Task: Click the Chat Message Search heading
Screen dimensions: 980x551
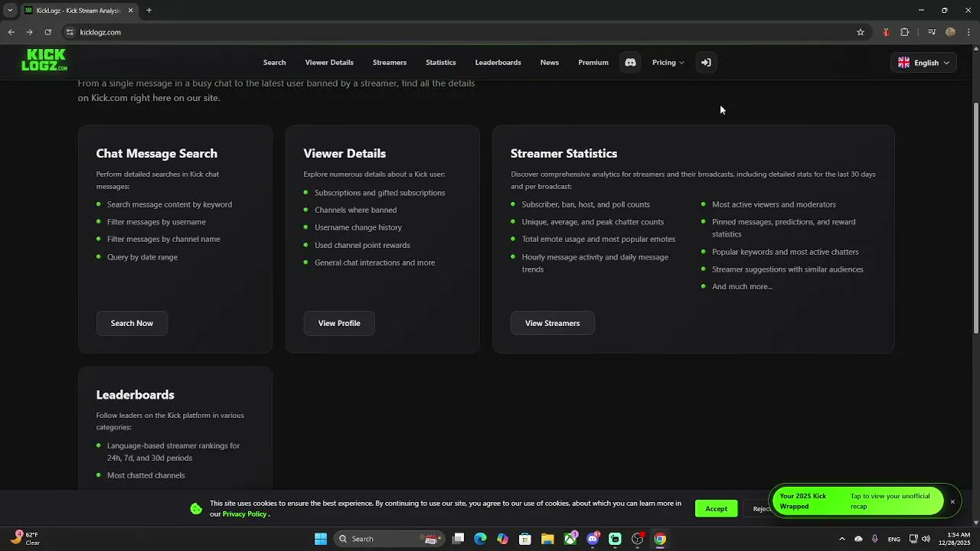Action: pyautogui.click(x=156, y=154)
